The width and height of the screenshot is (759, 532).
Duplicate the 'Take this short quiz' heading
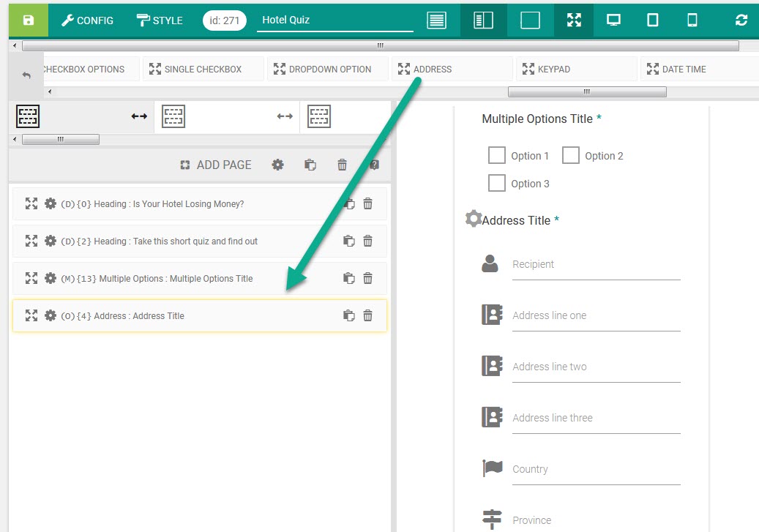349,241
